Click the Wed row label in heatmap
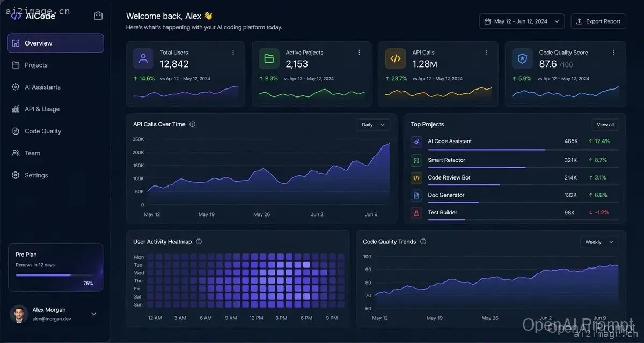The height and width of the screenshot is (343, 644). (138, 273)
